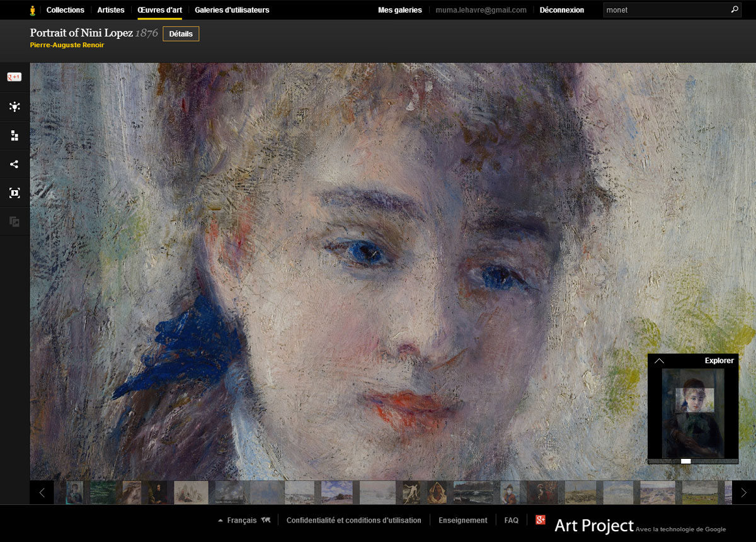Go to previous artworks with left arrow

point(42,492)
